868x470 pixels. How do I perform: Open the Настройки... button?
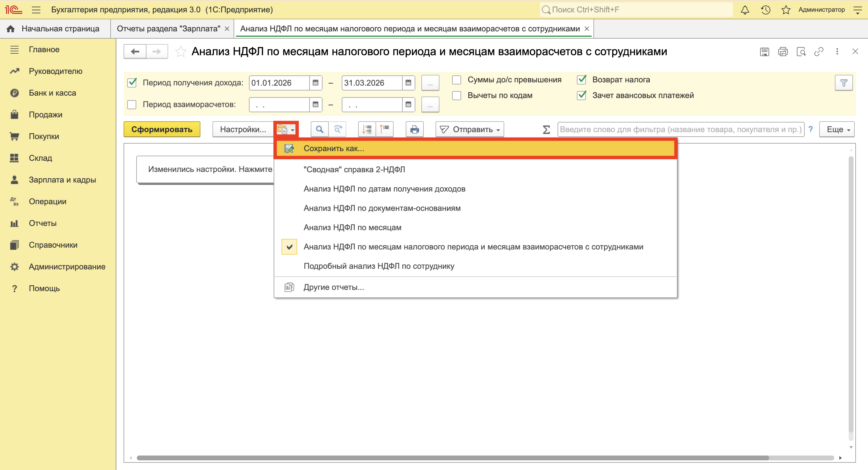[243, 129]
